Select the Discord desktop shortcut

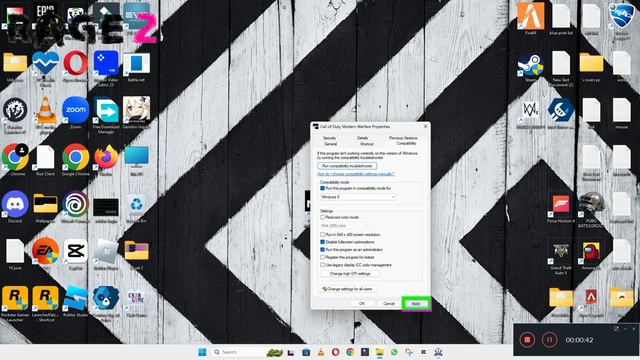[x=15, y=204]
